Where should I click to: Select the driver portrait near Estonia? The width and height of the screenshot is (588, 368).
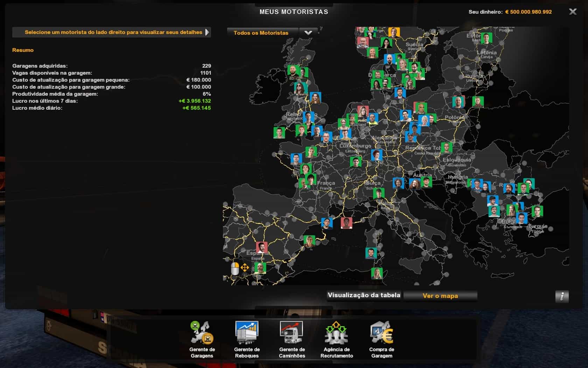[486, 38]
